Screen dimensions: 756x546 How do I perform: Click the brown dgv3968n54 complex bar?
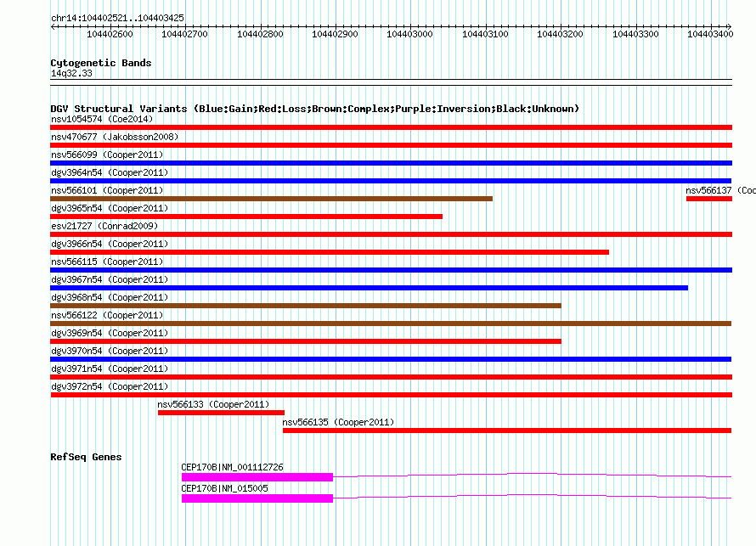pyautogui.click(x=306, y=306)
